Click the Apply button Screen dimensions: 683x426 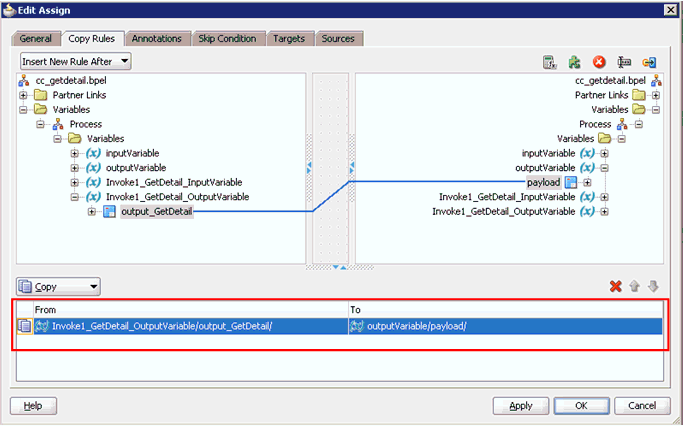(521, 406)
